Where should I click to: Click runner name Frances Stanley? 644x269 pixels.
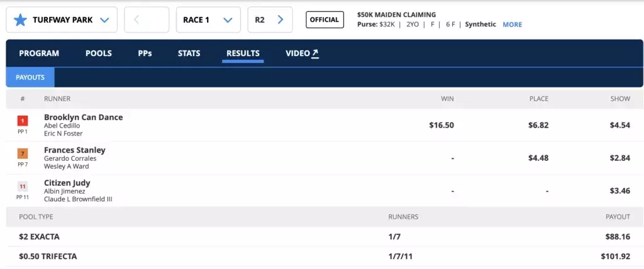click(74, 150)
